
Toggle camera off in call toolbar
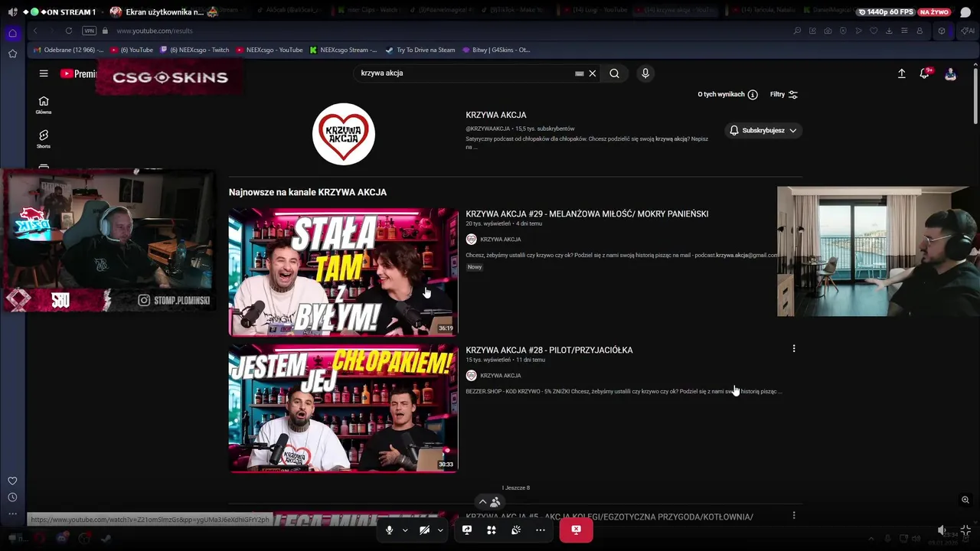click(x=424, y=530)
